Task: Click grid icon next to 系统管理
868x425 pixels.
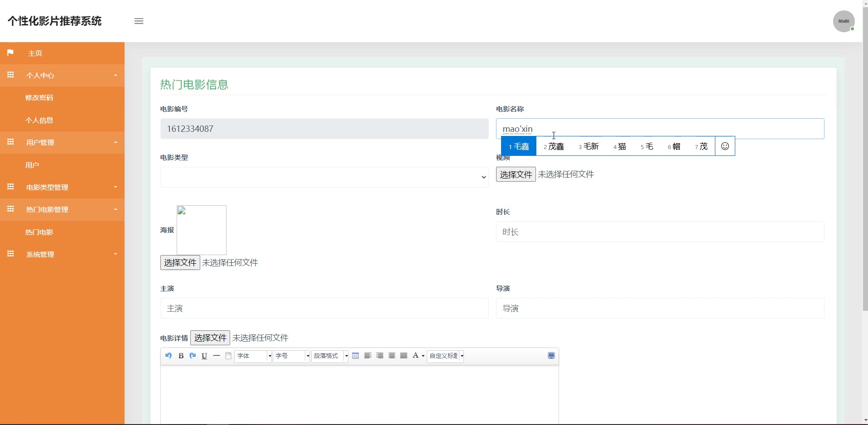Action: coord(10,254)
